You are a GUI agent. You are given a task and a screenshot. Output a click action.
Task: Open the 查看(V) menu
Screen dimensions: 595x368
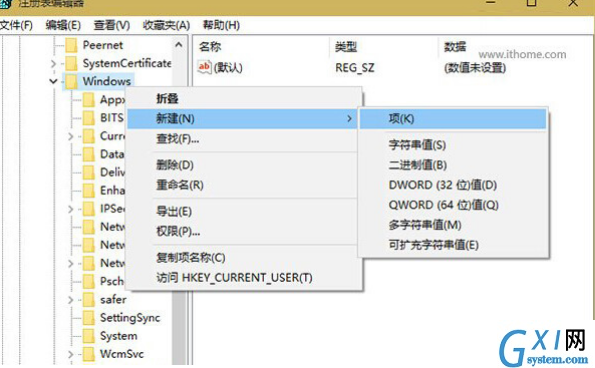(112, 25)
